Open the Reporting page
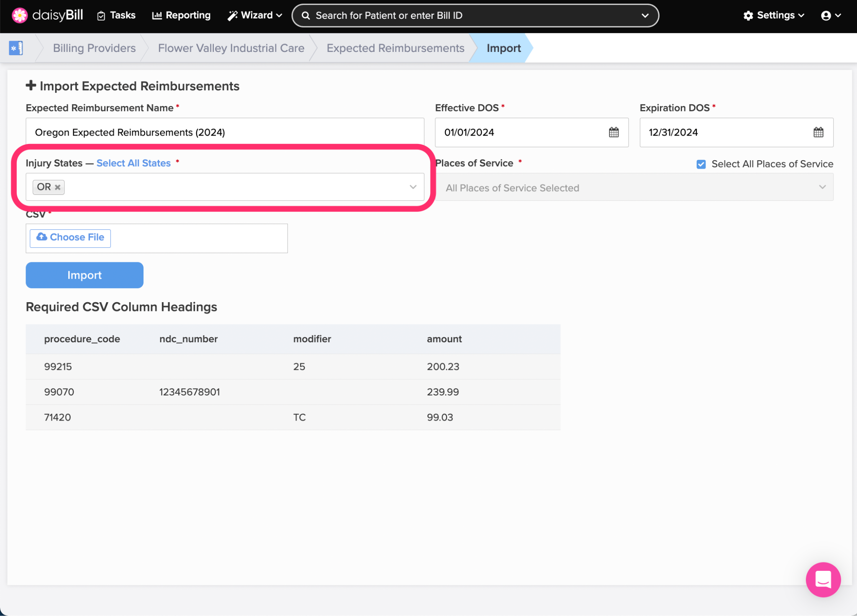This screenshot has width=857, height=616. 182,15
